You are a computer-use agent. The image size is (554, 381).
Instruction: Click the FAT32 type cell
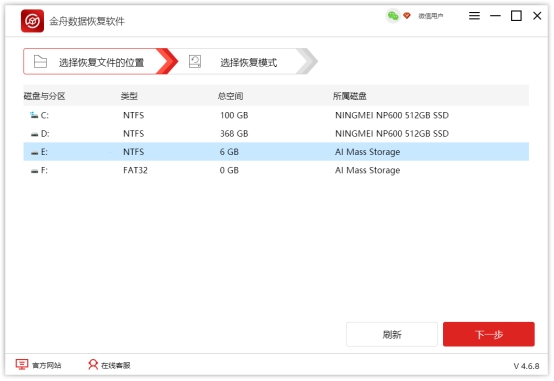coord(135,170)
